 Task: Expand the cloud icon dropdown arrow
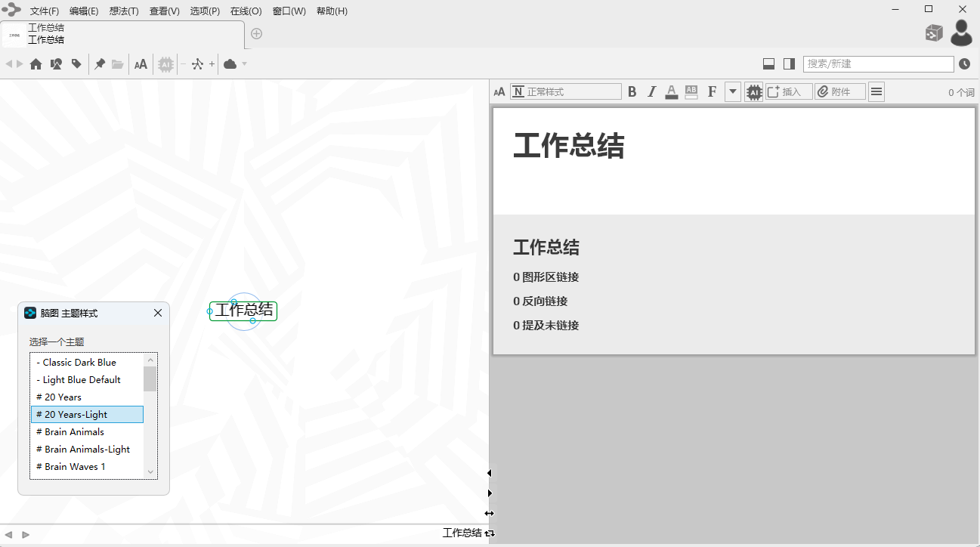coord(243,64)
